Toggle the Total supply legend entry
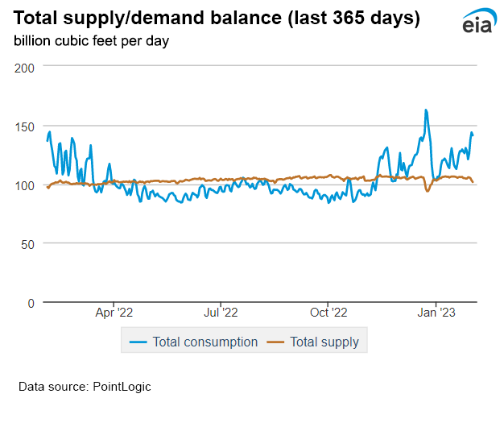This screenshot has height=427, width=504. [312, 342]
